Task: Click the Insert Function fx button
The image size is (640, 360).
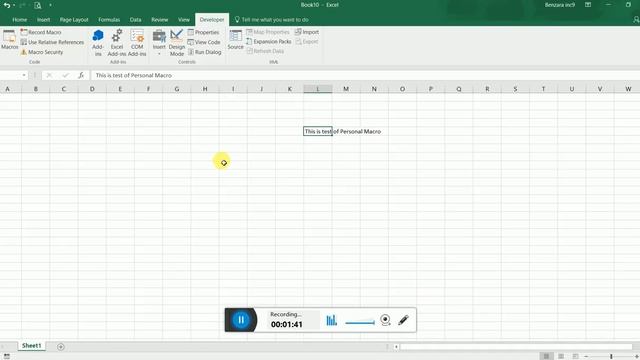Action: (81, 75)
